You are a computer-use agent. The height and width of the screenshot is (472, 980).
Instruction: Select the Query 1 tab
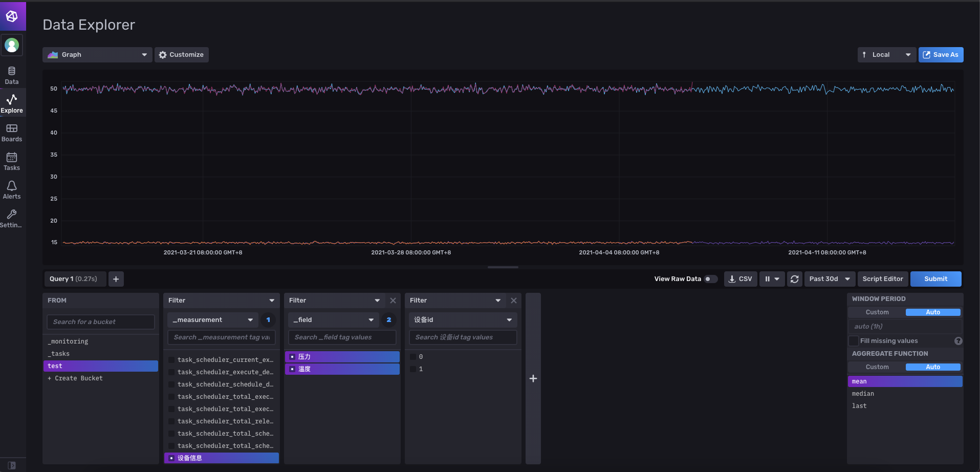[75, 279]
